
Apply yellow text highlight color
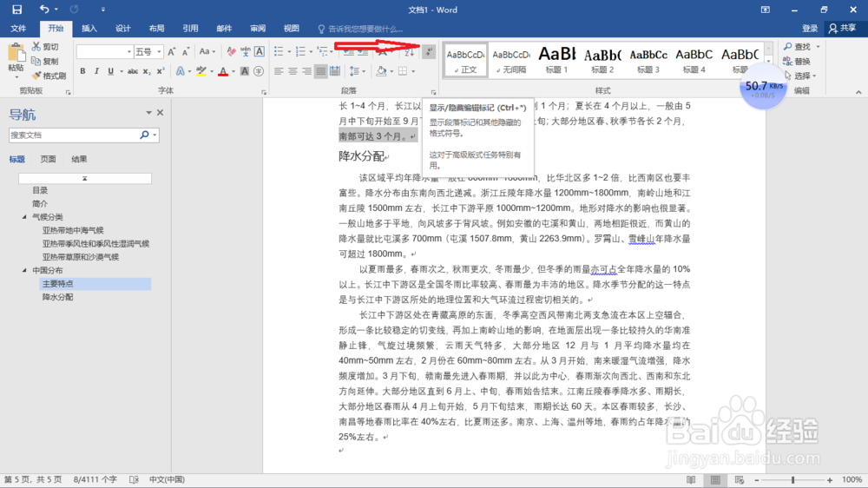coord(201,71)
